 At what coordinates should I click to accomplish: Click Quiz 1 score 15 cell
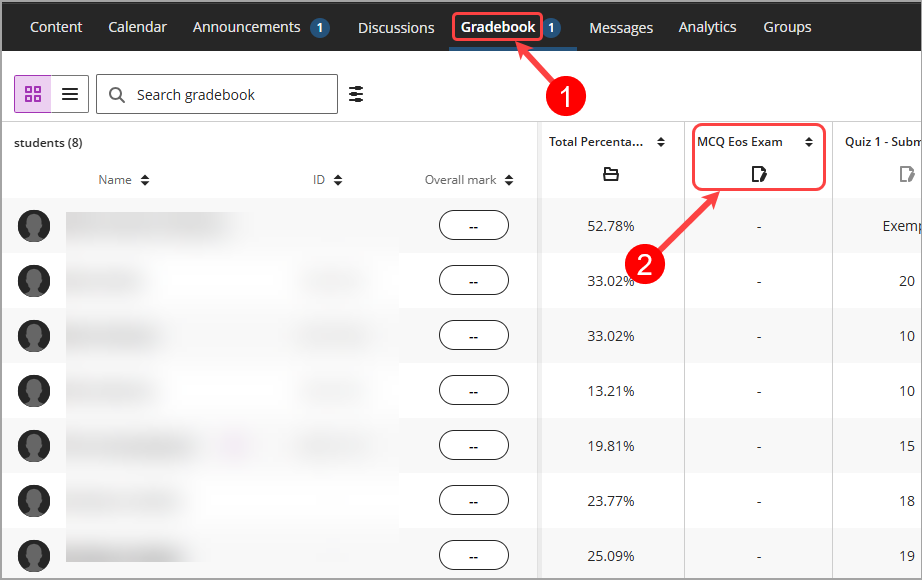[x=907, y=446]
